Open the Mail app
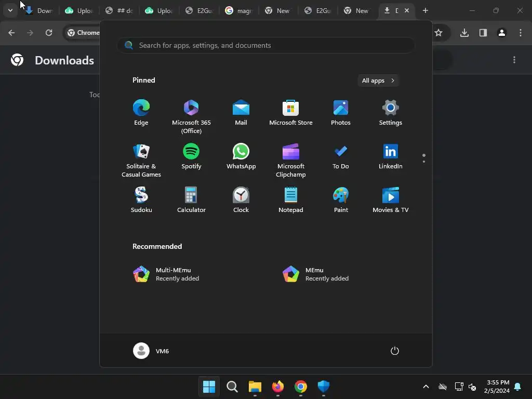532x399 pixels. coord(241,113)
